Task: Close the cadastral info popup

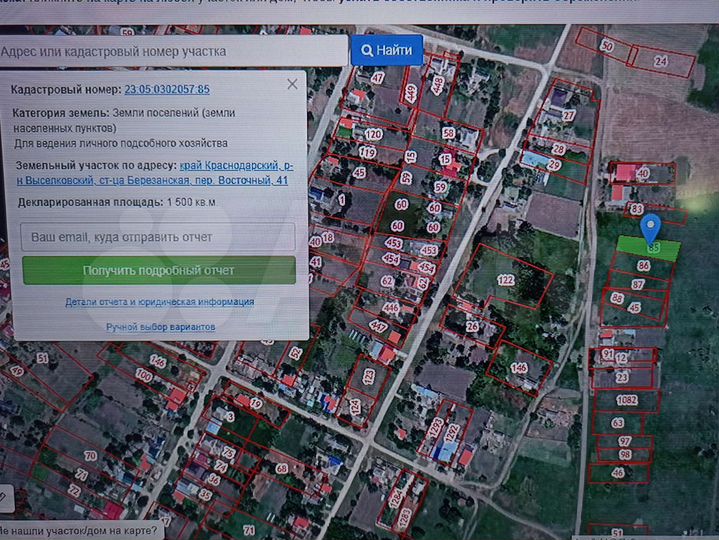Action: point(292,84)
